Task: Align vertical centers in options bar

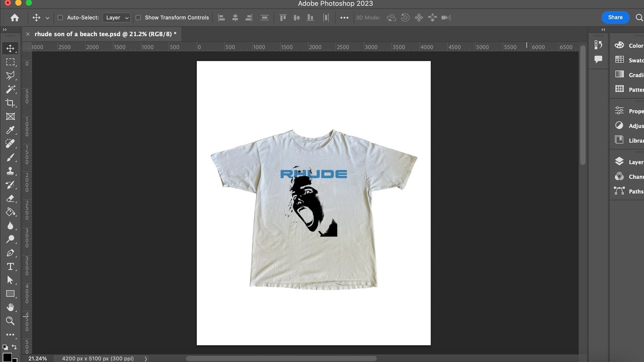Action: (296, 18)
